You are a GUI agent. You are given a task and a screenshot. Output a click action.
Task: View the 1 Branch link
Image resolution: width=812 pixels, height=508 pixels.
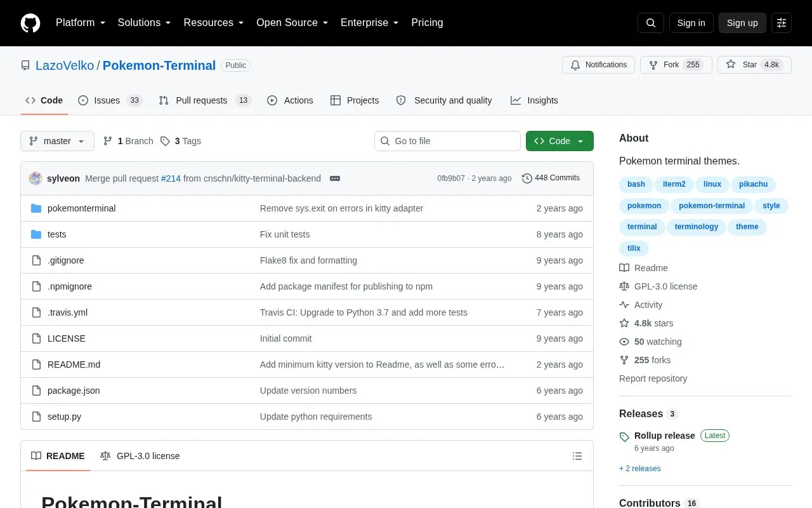128,141
